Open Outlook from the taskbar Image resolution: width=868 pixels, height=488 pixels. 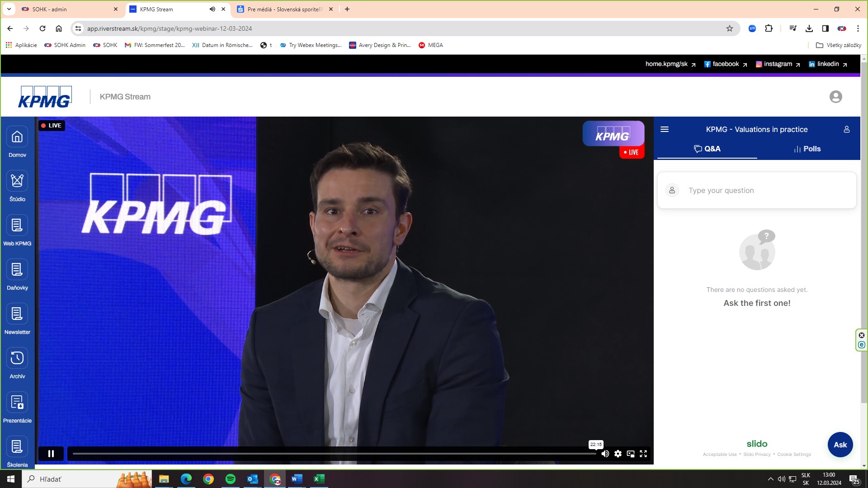point(253,479)
